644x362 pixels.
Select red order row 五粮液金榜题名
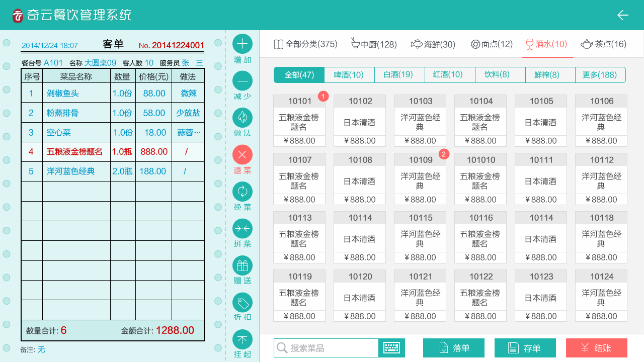coord(113,152)
